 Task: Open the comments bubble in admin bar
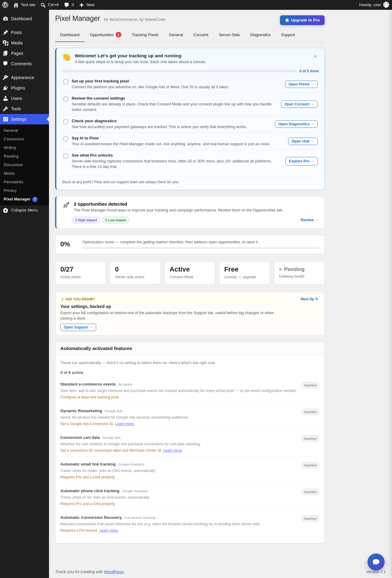[67, 5]
